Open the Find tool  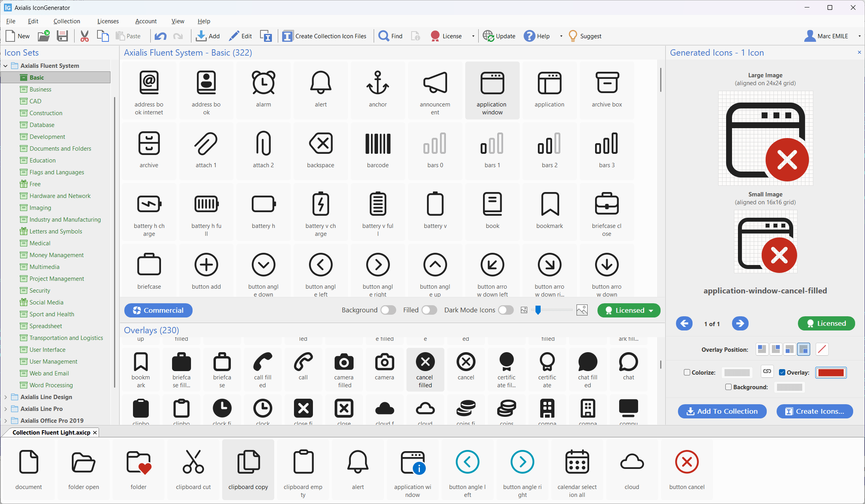tap(390, 36)
